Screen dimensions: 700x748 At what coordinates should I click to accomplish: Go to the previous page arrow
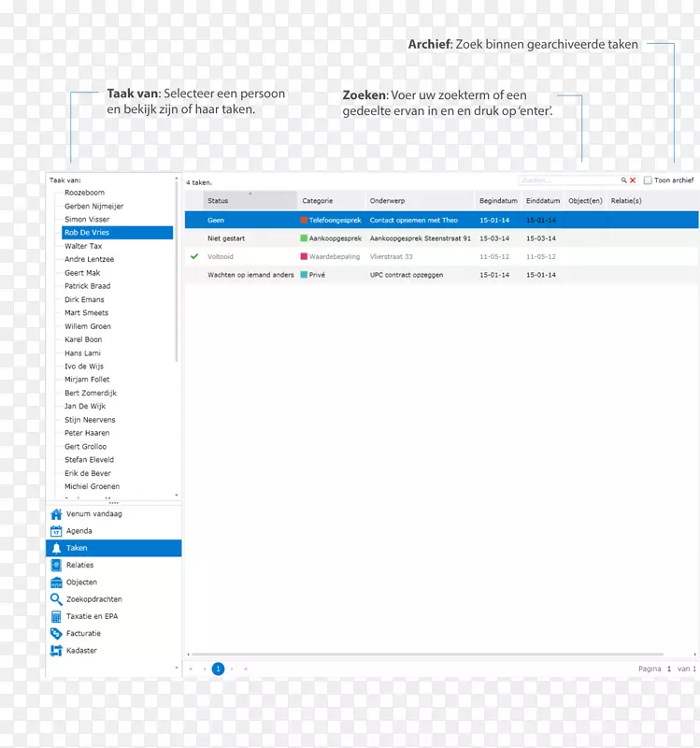205,669
